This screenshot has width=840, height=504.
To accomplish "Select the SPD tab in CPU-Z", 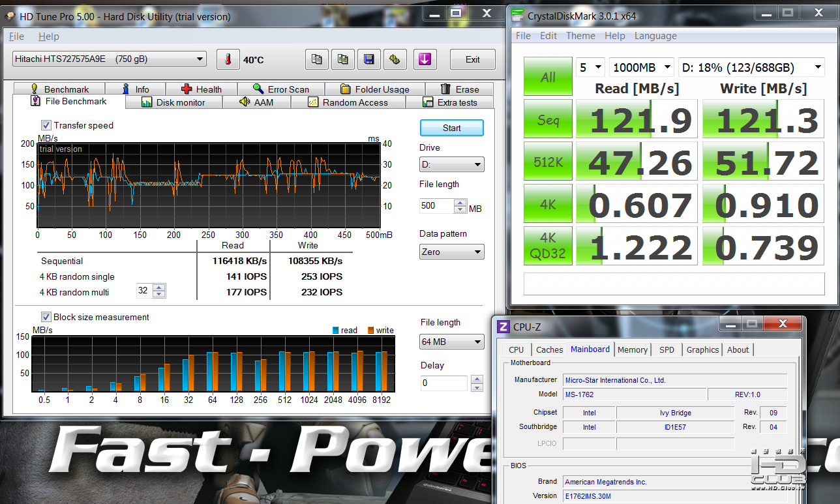I will click(667, 349).
